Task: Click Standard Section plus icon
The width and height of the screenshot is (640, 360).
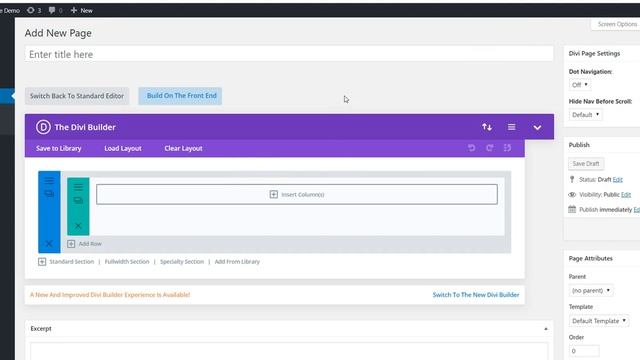Action: coord(42,262)
